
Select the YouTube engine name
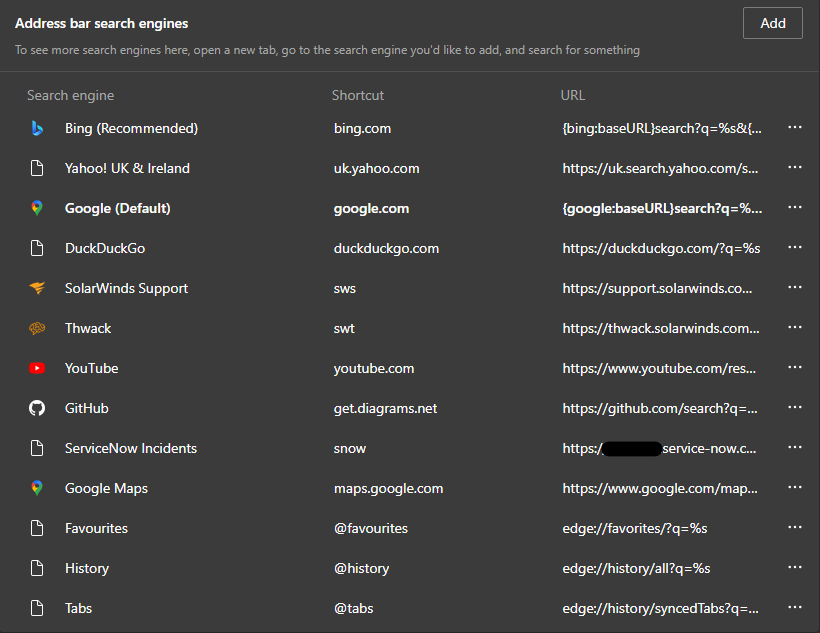92,368
